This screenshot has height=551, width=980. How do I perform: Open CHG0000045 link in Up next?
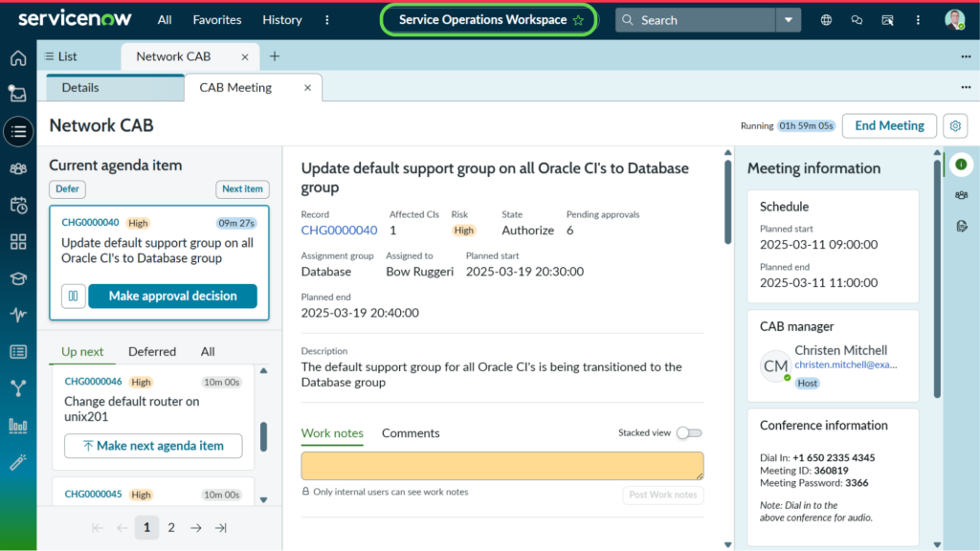[93, 495]
